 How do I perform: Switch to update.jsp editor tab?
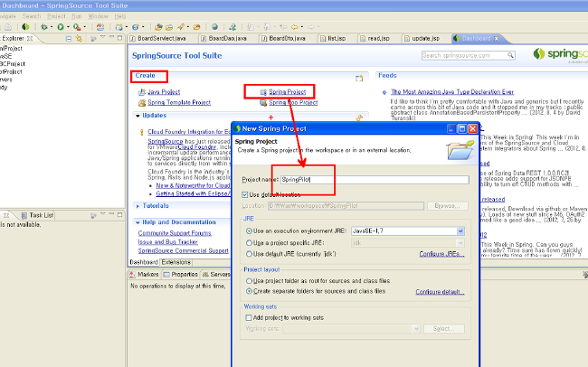click(x=426, y=38)
